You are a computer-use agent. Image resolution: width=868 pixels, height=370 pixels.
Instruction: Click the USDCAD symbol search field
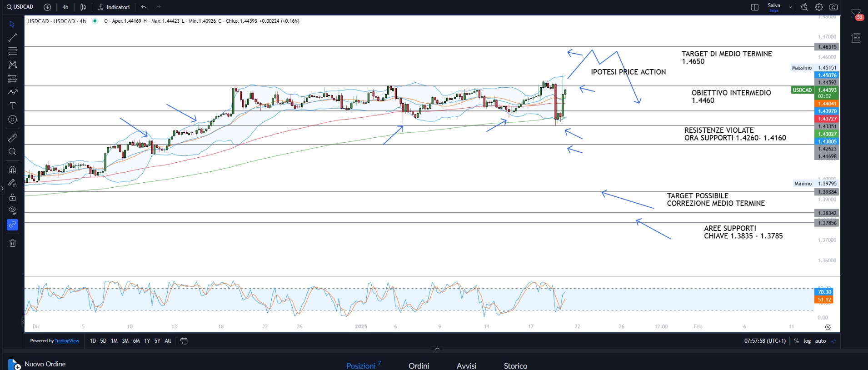click(x=20, y=7)
